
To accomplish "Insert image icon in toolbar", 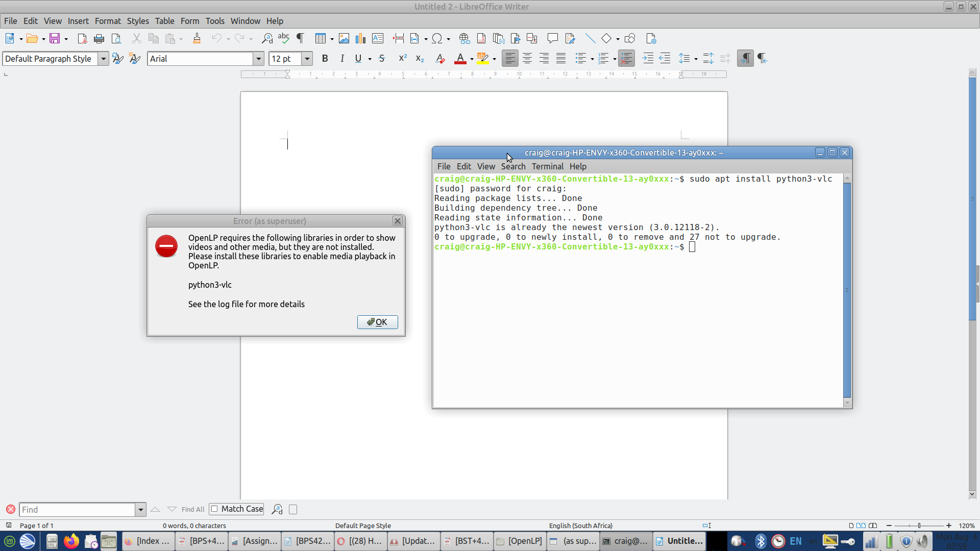I will point(344,39).
